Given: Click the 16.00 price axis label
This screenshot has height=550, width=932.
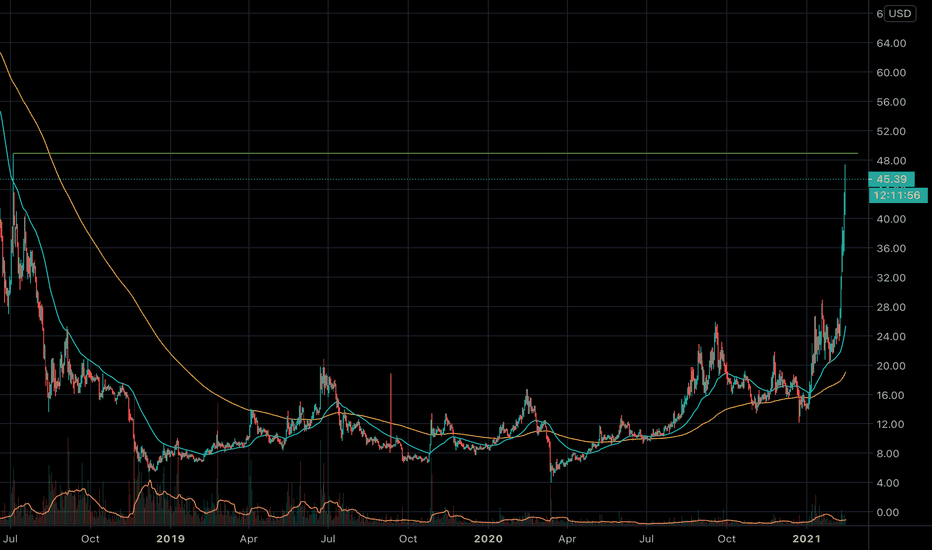Looking at the screenshot, I should [891, 395].
